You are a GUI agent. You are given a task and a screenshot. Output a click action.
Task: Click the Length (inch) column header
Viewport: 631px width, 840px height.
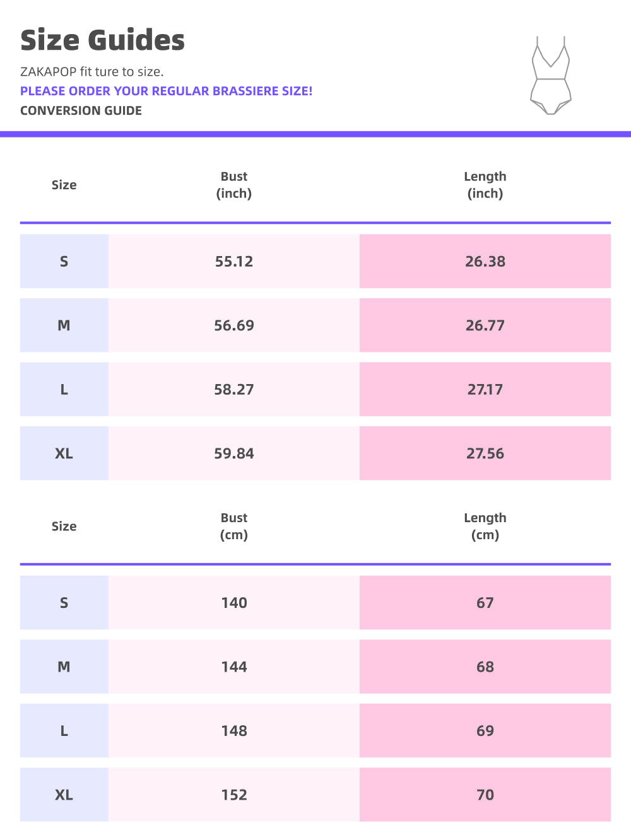click(485, 185)
